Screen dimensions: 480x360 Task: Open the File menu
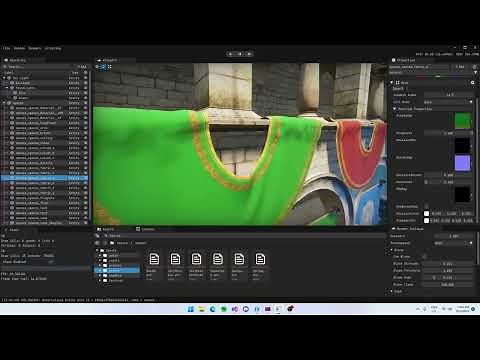coord(6,48)
